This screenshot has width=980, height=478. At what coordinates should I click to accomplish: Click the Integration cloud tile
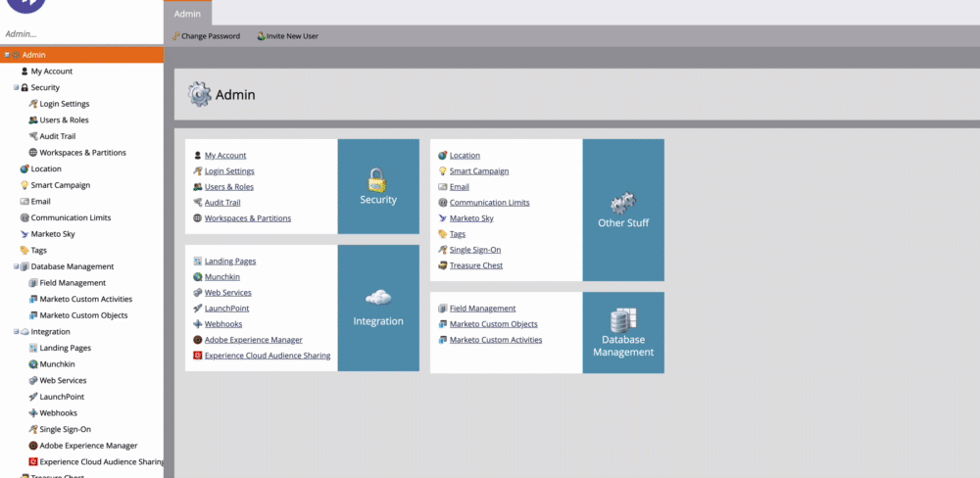coord(378,308)
